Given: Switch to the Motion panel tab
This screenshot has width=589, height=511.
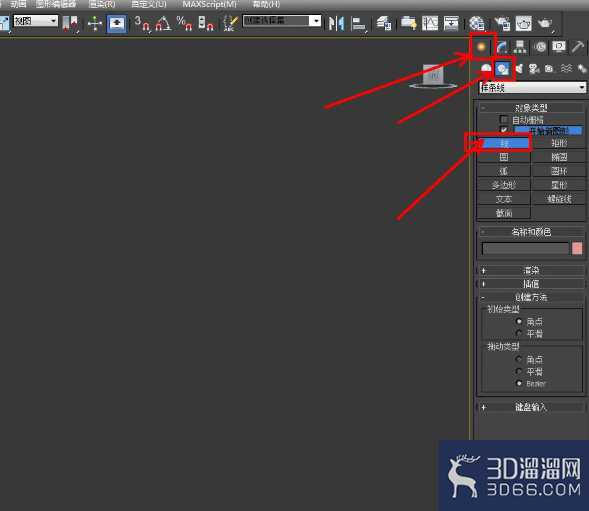Looking at the screenshot, I should tap(540, 47).
